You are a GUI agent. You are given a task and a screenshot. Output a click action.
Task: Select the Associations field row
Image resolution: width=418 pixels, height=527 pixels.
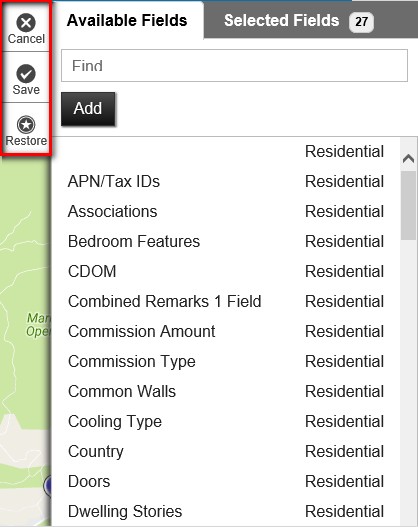pos(225,211)
